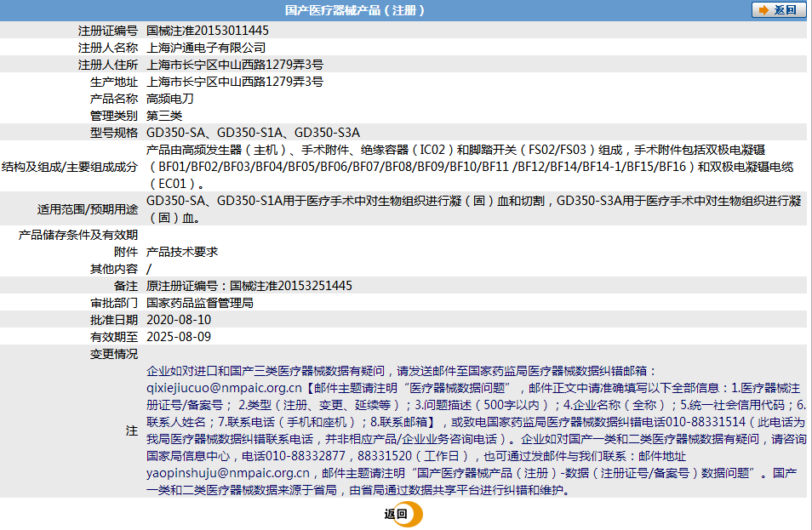This screenshot has height=530, width=812.
Task: Click the 适用范围/预期用途 label
Action: click(88, 209)
